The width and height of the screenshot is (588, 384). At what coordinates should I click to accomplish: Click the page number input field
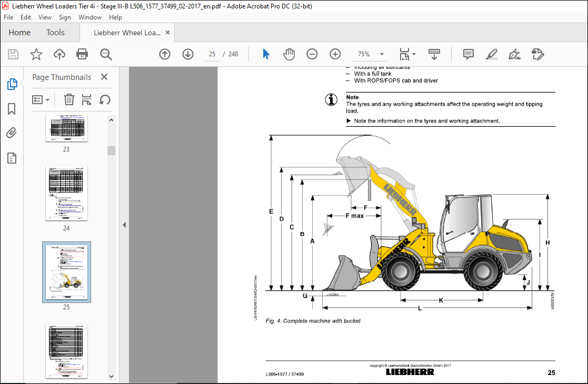(x=212, y=54)
